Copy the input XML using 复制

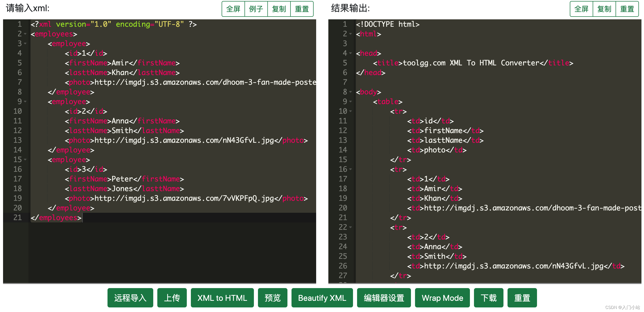(279, 9)
